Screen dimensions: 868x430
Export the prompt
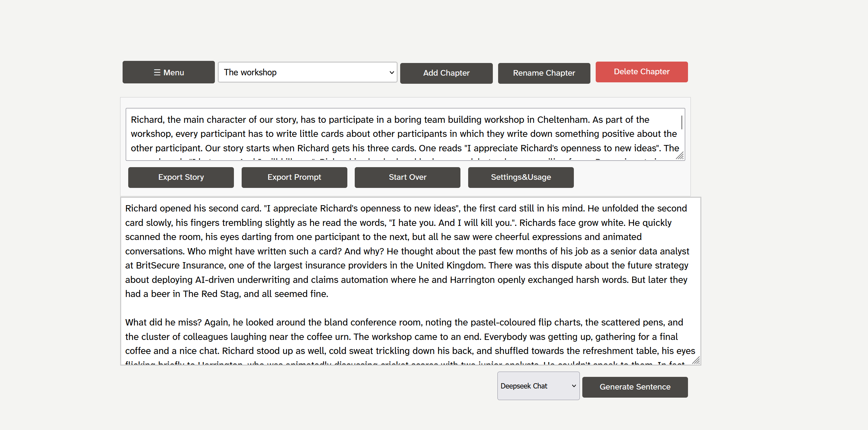click(294, 177)
